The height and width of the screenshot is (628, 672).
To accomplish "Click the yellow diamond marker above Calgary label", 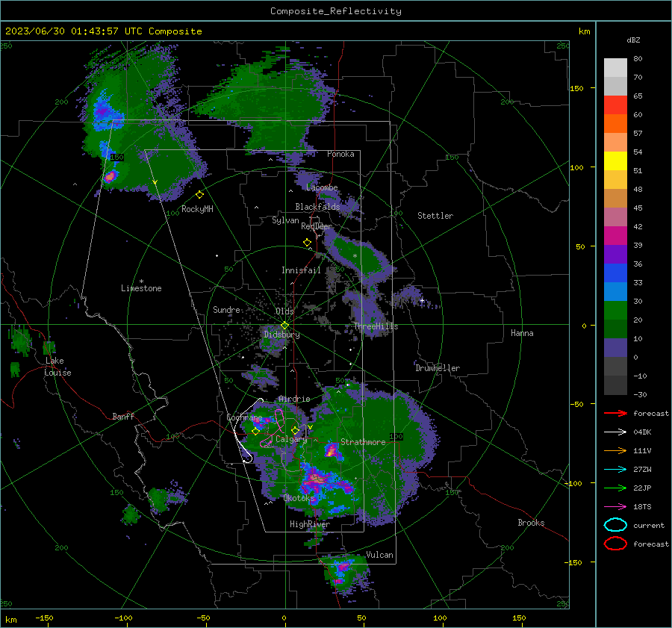I will click(295, 430).
